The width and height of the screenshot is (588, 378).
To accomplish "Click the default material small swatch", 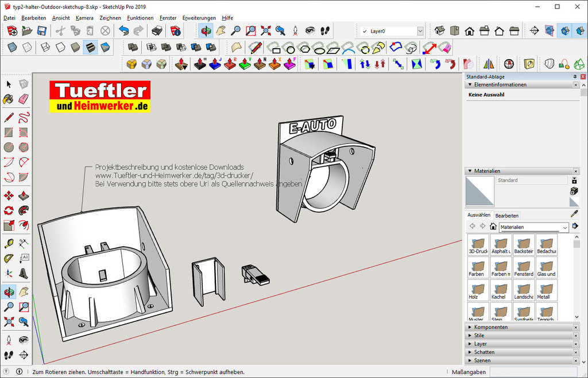I will (574, 202).
